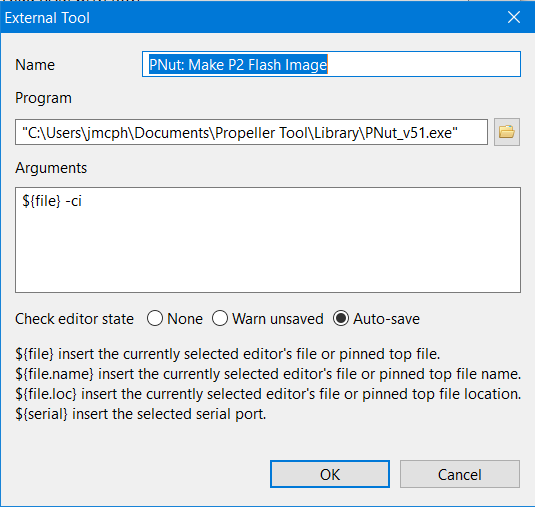Select the None editor state option
Screen dimensions: 535x507
pyautogui.click(x=155, y=318)
